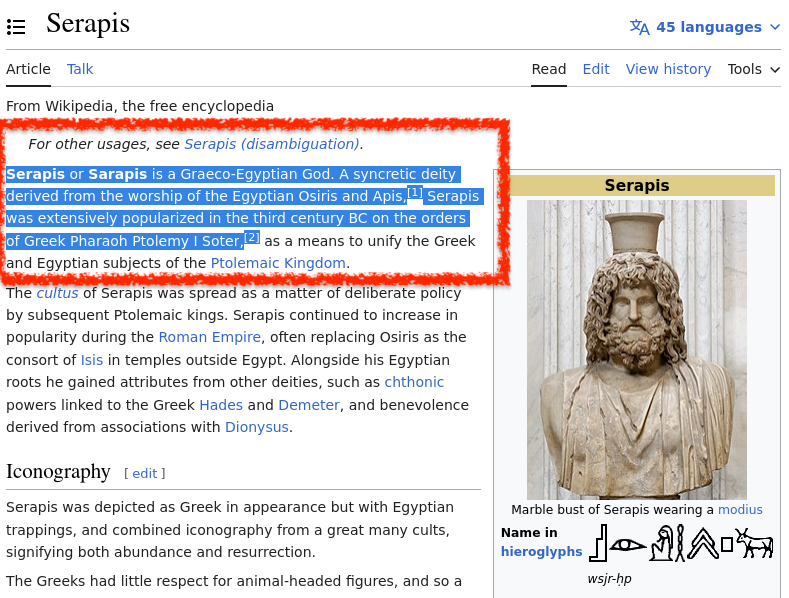Switch to the Talk tab
Screen dimensions: 789x598
click(x=80, y=69)
